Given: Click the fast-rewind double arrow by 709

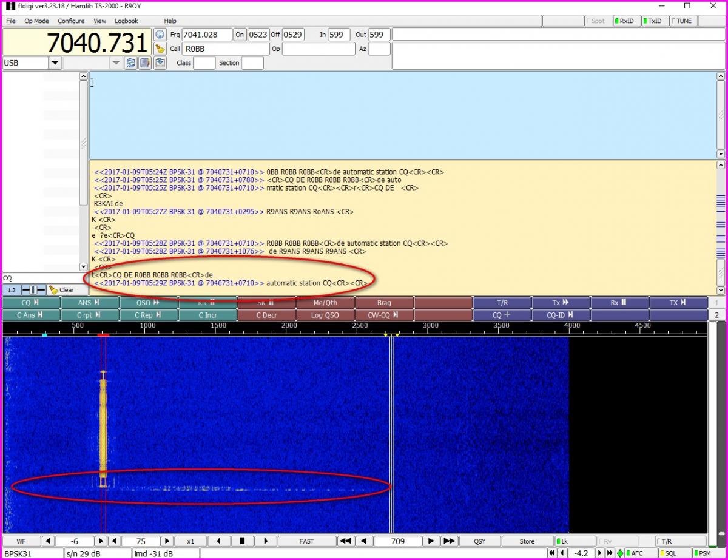Looking at the screenshot, I should click(345, 541).
